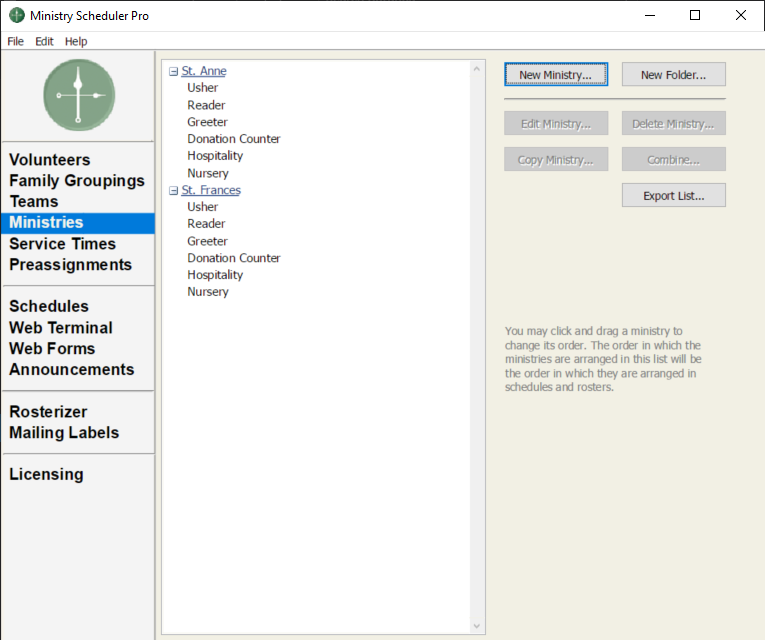This screenshot has height=640, width=765.
Task: Click the app icon in title bar
Action: coord(16,16)
